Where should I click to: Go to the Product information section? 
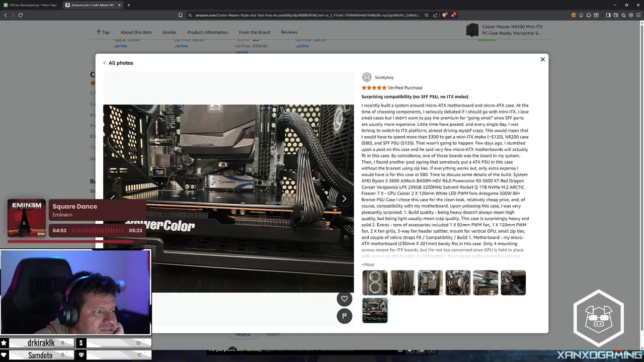click(x=207, y=32)
